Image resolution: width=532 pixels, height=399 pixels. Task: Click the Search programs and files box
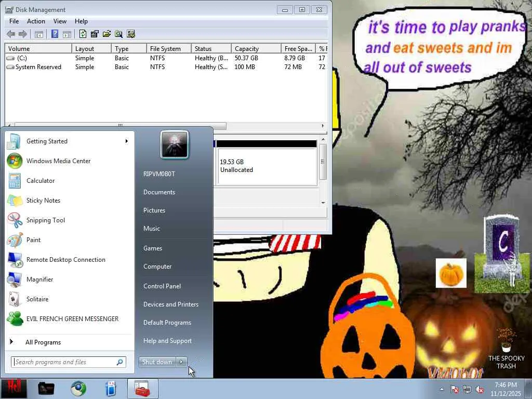[69, 362]
